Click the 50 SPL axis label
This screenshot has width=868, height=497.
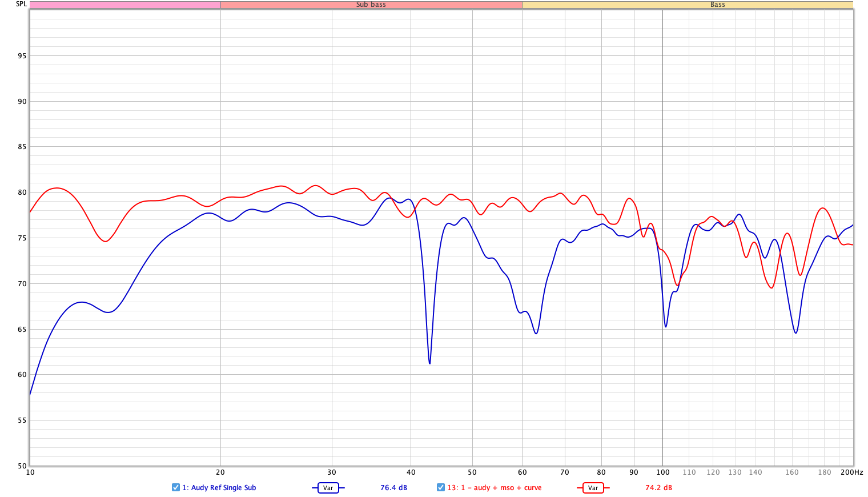pos(22,466)
